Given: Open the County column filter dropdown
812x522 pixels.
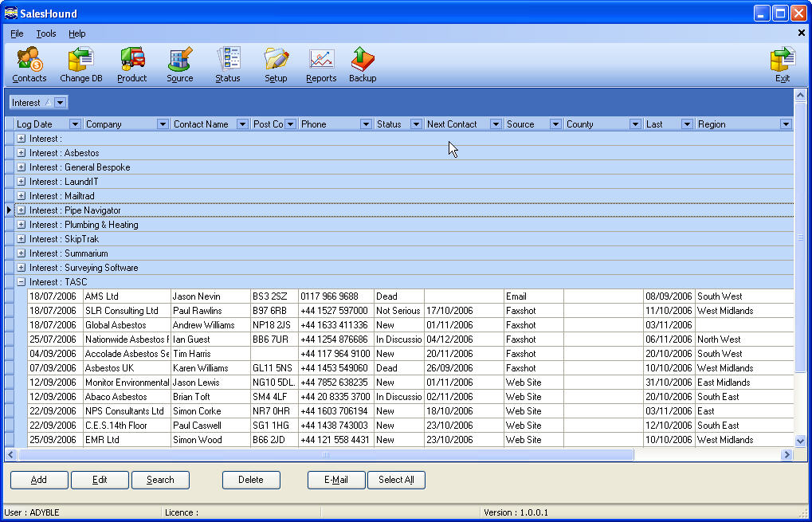Looking at the screenshot, I should (x=635, y=124).
